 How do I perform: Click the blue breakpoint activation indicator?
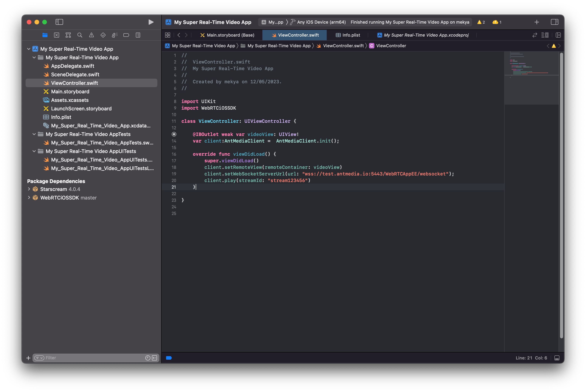tap(169, 358)
